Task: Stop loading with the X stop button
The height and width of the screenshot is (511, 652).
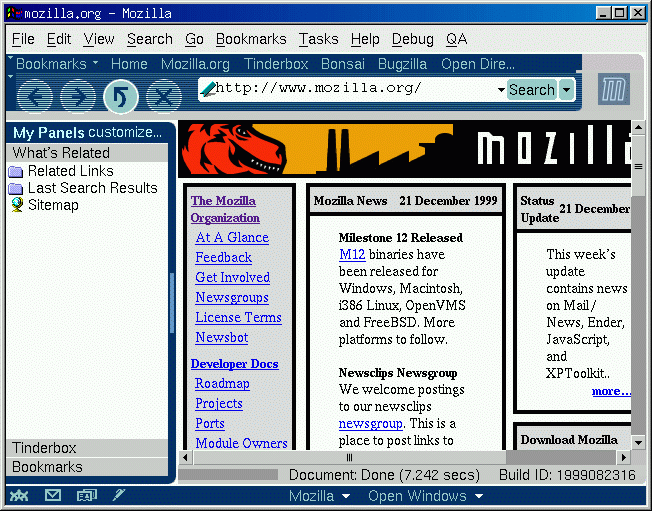Action: [x=164, y=96]
